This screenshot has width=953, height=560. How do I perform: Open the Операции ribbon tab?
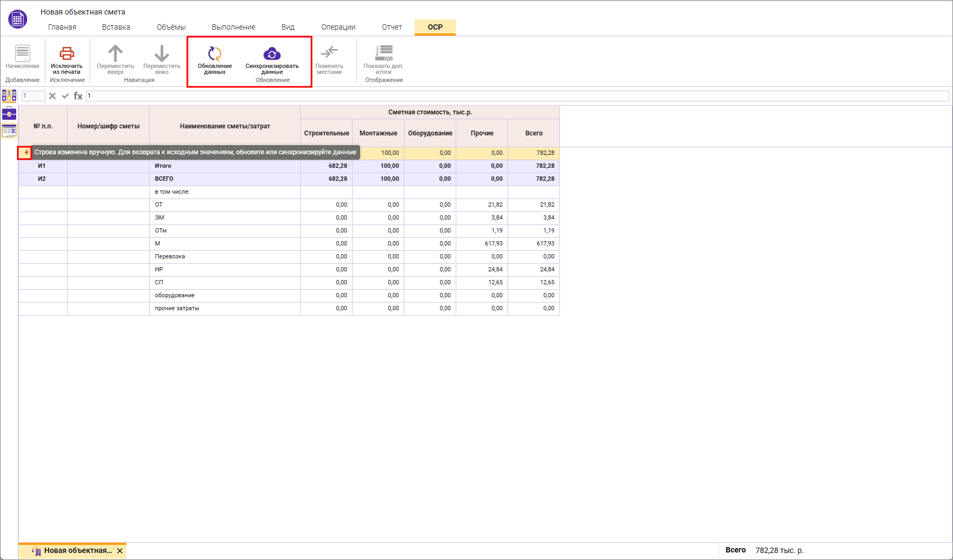pyautogui.click(x=338, y=27)
